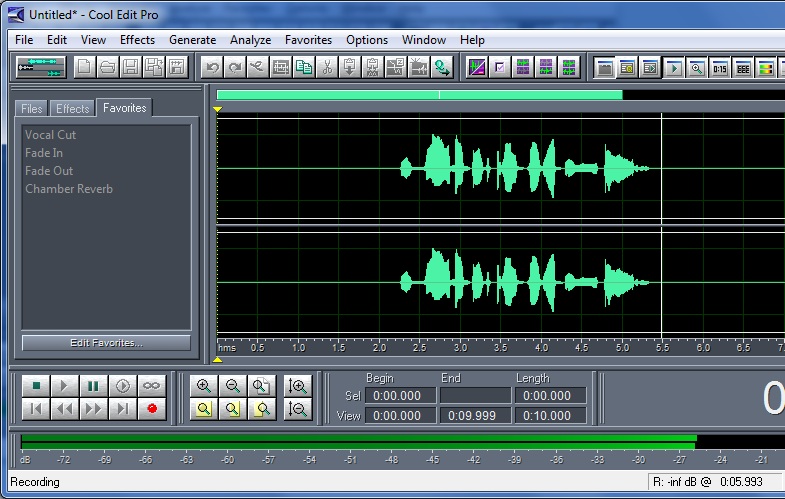Click the trim icon showing a framed waveform
Viewport: 785px width, 499px height.
click(281, 67)
